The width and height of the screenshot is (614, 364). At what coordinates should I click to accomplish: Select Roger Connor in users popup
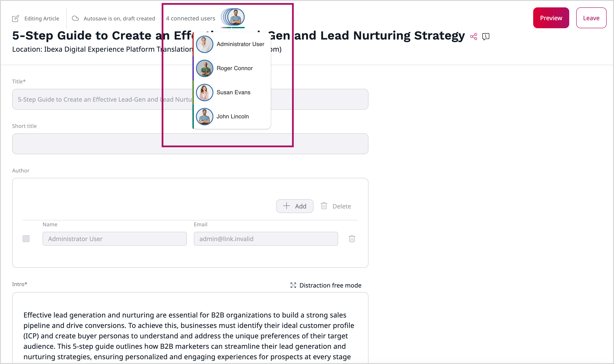234,68
